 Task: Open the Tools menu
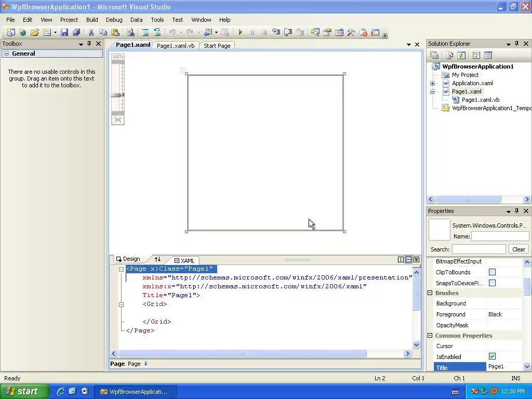(157, 20)
